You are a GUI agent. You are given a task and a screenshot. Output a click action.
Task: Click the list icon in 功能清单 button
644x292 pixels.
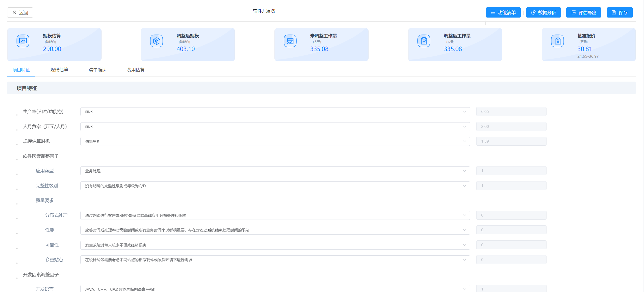coord(493,12)
